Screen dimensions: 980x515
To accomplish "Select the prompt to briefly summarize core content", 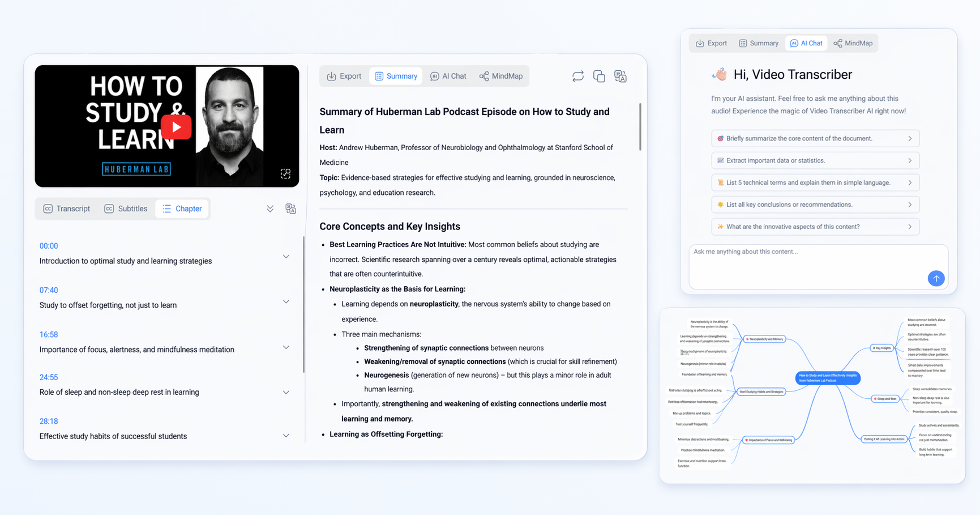I will tap(815, 138).
